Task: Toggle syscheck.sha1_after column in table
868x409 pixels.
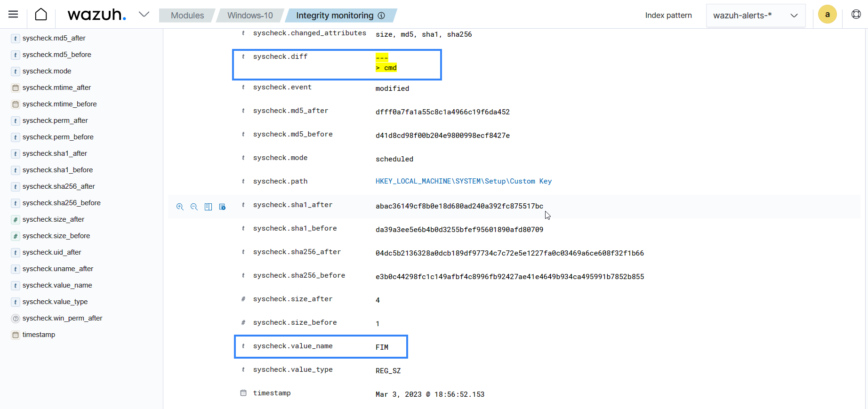Action: point(208,207)
